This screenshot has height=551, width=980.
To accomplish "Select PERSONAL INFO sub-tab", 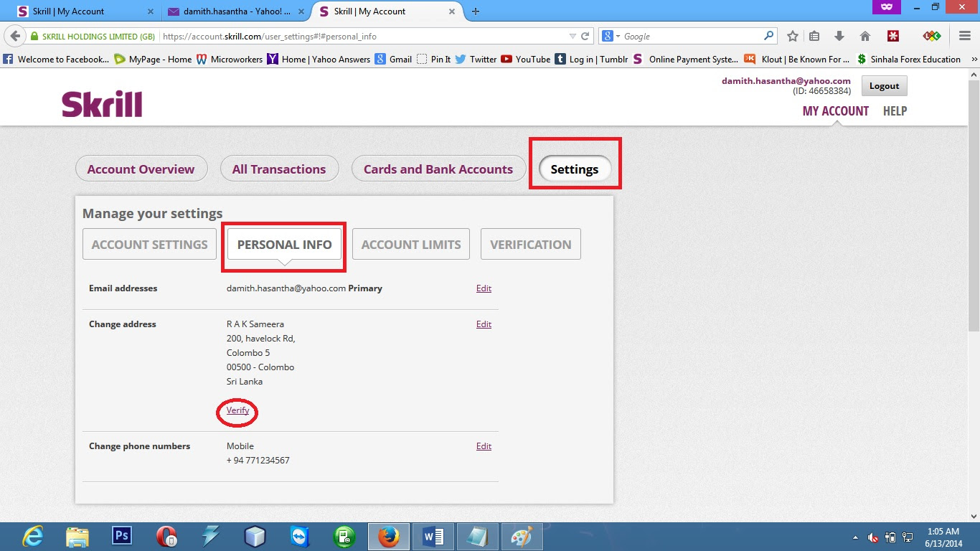I will 285,244.
